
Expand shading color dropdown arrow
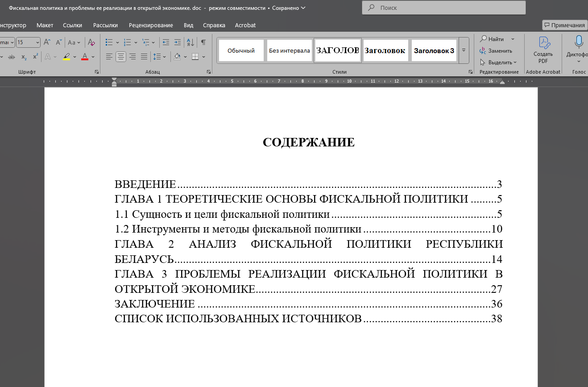coord(186,57)
